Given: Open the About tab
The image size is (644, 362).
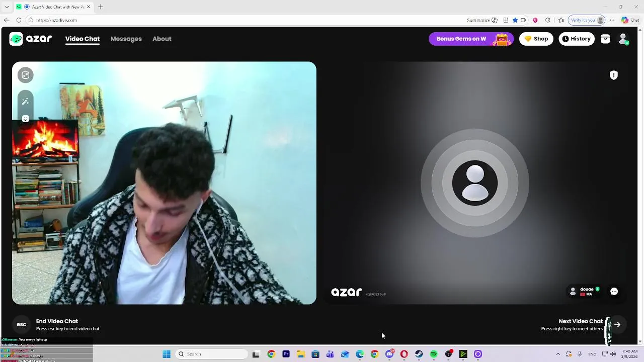Looking at the screenshot, I should [x=162, y=39].
